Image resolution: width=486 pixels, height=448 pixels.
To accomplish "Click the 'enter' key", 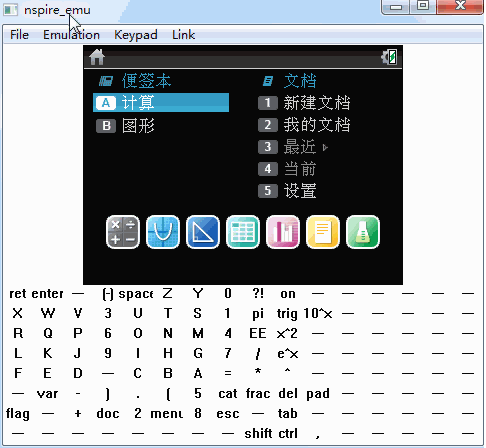I will (x=47, y=294).
